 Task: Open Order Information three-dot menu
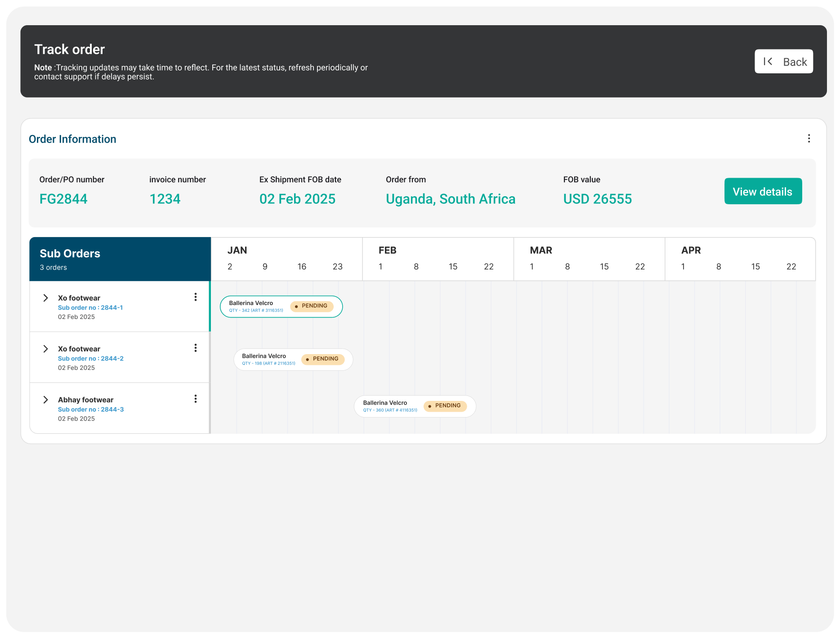point(809,139)
